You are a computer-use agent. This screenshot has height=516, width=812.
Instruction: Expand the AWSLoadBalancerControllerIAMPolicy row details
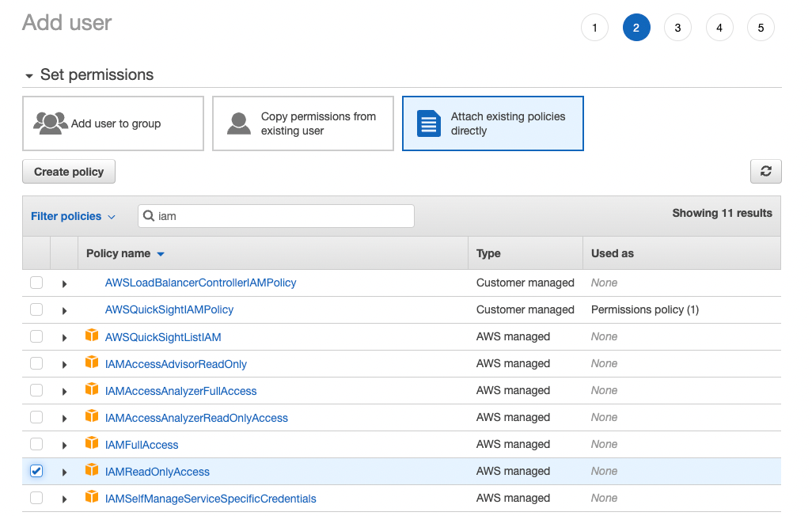64,284
